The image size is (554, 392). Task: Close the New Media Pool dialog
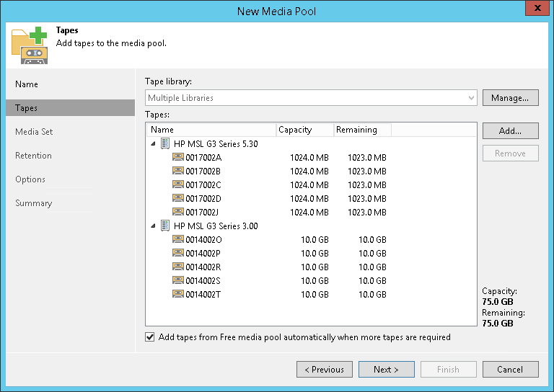(535, 10)
